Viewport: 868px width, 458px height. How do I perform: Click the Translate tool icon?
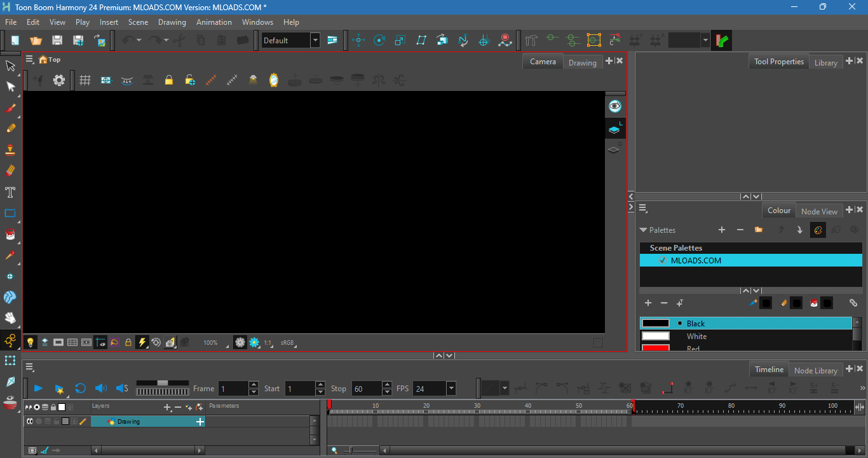pyautogui.click(x=358, y=40)
